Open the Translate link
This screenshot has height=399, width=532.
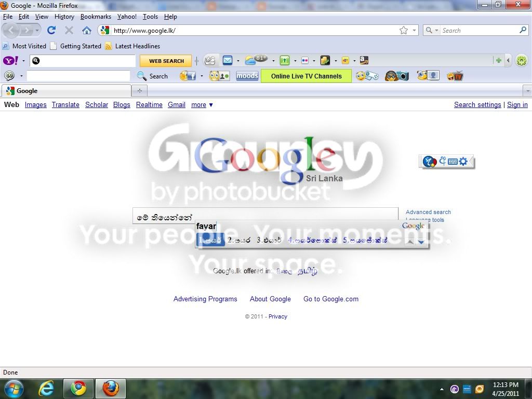click(65, 105)
